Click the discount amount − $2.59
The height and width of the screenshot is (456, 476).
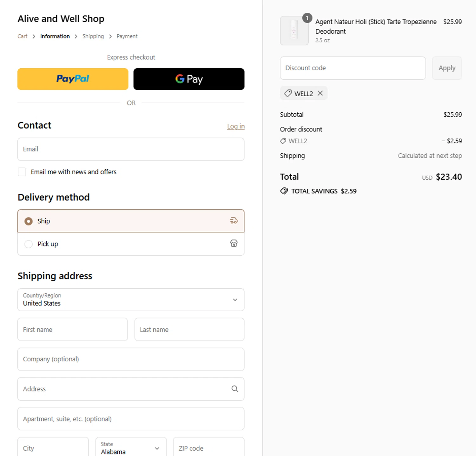coord(452,141)
